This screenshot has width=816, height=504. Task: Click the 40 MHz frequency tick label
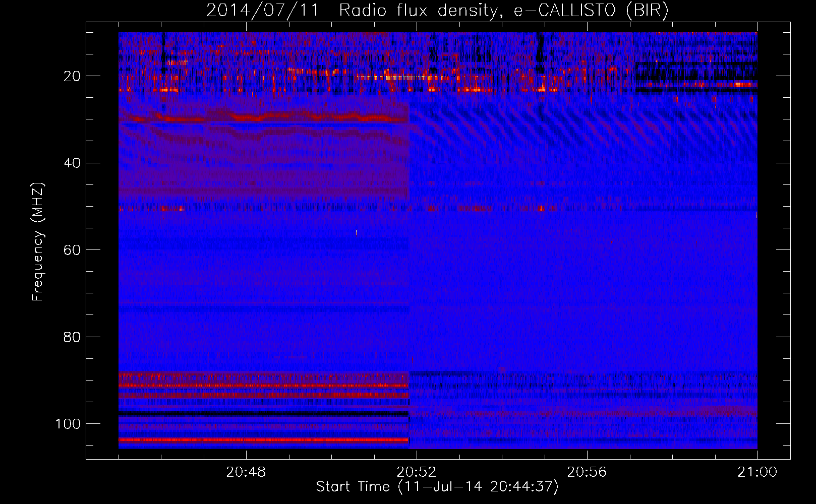(x=72, y=163)
